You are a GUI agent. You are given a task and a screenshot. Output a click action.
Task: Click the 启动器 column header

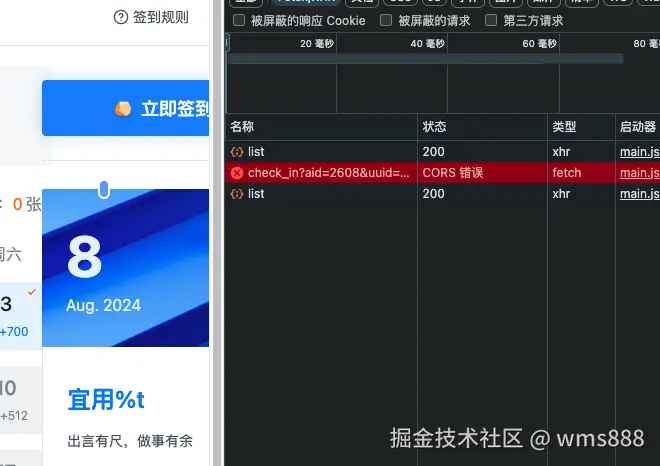pos(638,127)
